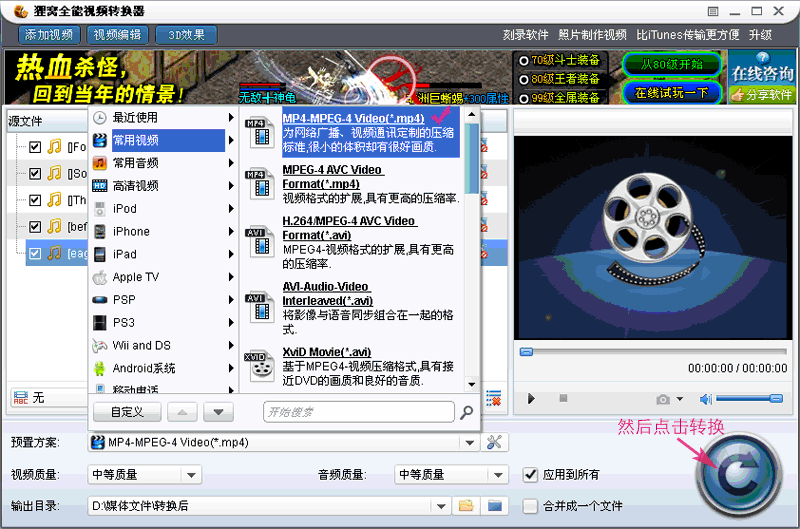Click the H.264/MPEG-4 AVC format icon

pos(261,242)
